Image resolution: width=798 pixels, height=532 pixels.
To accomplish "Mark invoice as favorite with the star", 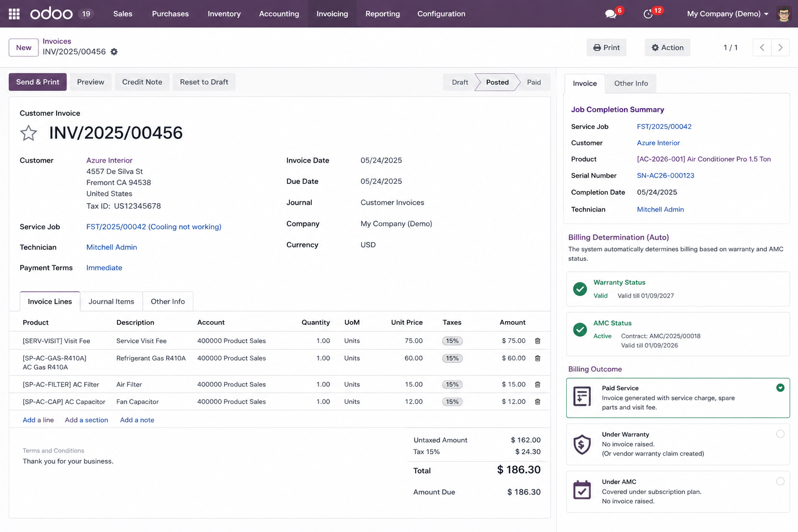I will pyautogui.click(x=29, y=133).
